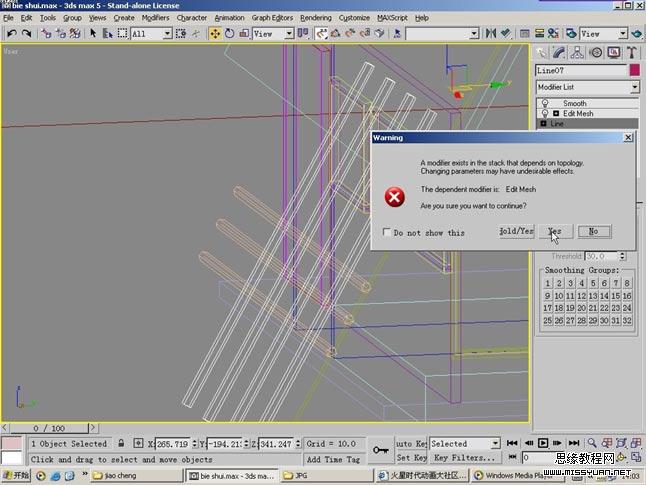Switch to Windows Media Player in taskbar
Image resolution: width=646 pixels, height=485 pixels.
tap(518, 475)
